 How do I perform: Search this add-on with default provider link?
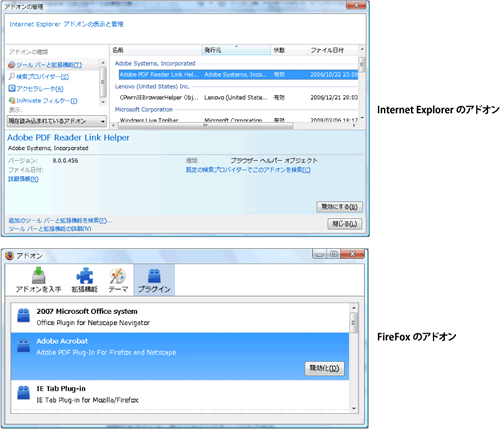248,170
